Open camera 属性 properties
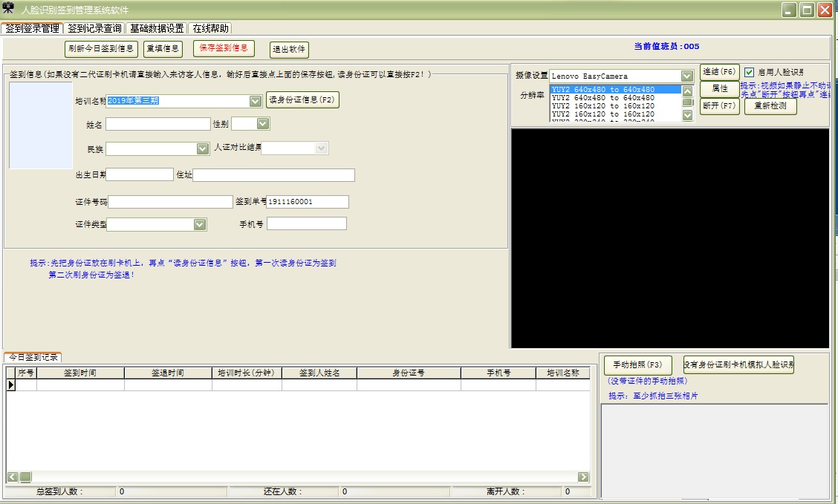This screenshot has width=838, height=504. 718,90
